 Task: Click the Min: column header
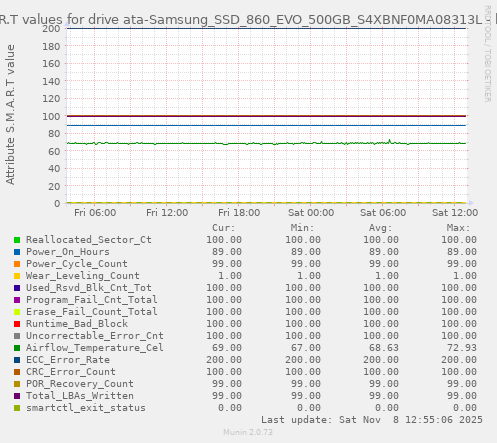pos(302,228)
